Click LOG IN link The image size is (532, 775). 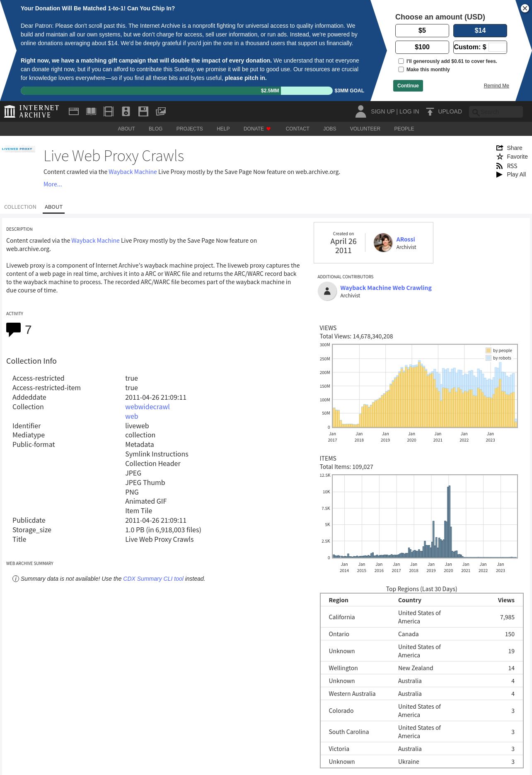[x=409, y=111]
